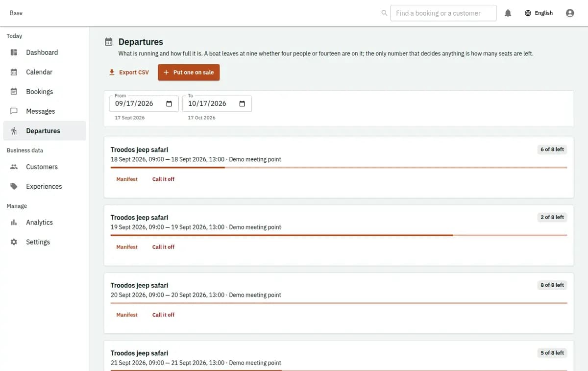Viewport: 588px width, 371px height.
Task: Click the Base brand name
Action: pos(16,13)
